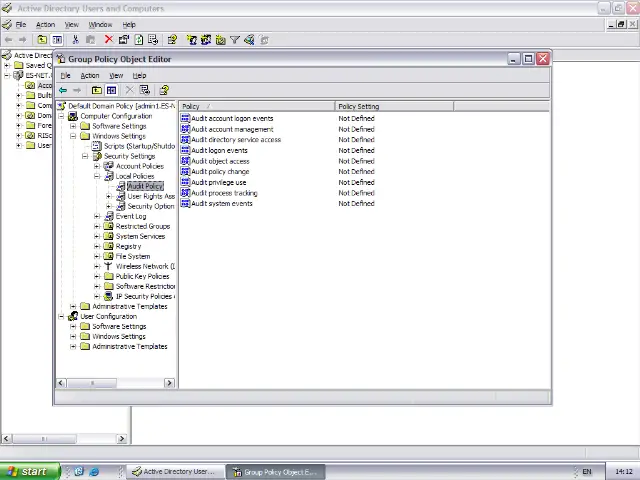Open Audit logon events policy

coord(219,150)
